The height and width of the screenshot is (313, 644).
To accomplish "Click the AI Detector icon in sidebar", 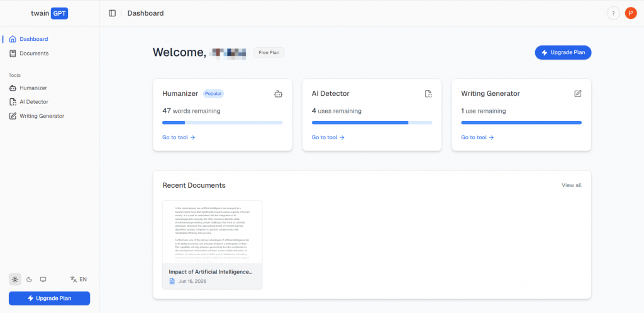I will pos(13,101).
